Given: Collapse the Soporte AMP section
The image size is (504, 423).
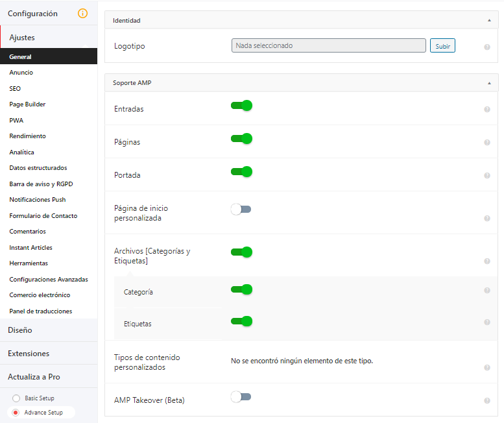Looking at the screenshot, I should tap(489, 83).
